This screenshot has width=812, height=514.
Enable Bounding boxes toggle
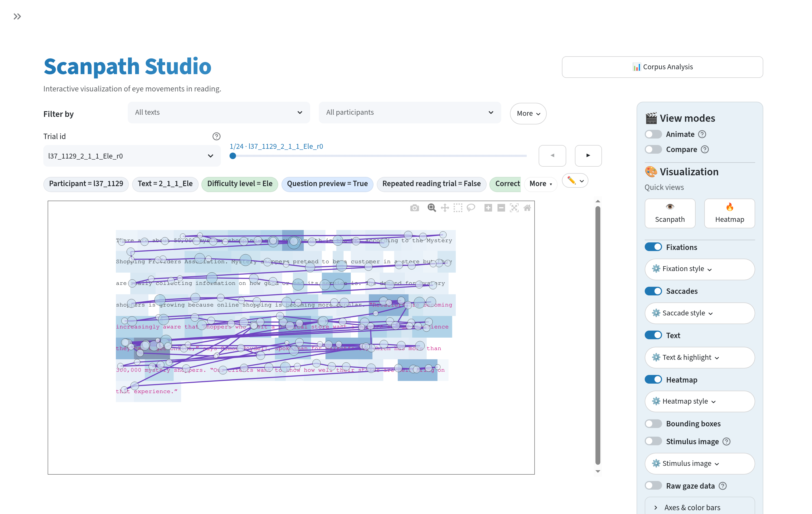(653, 424)
